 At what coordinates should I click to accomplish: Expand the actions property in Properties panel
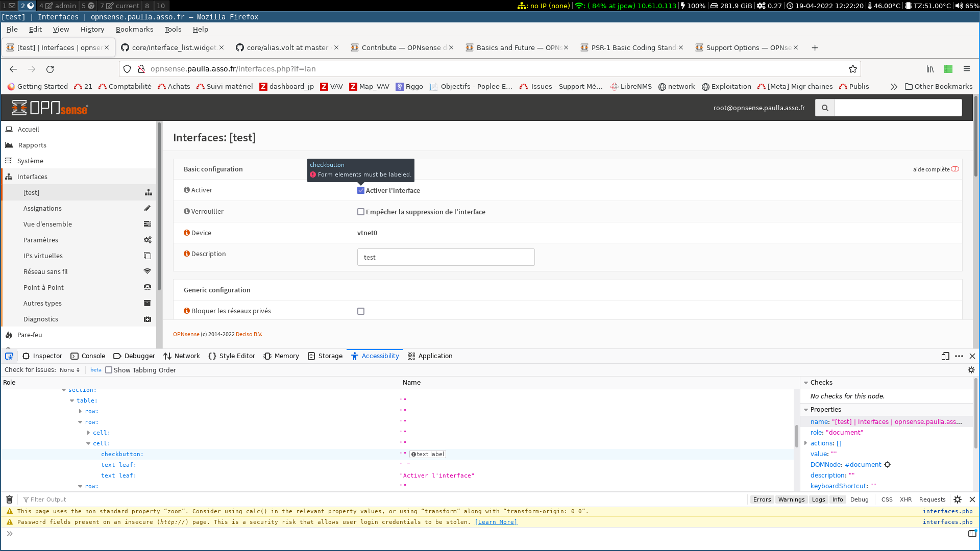click(806, 443)
